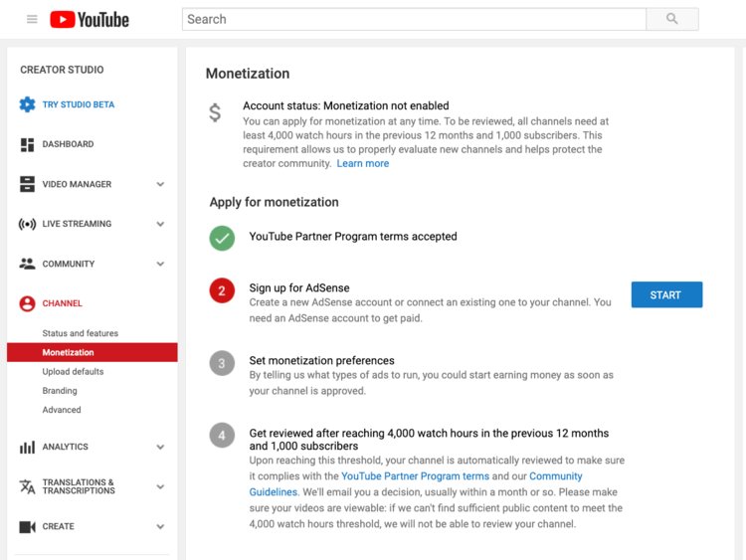Open Dashboard via its grid icon
Screen dimensions: 746x560
[27, 144]
